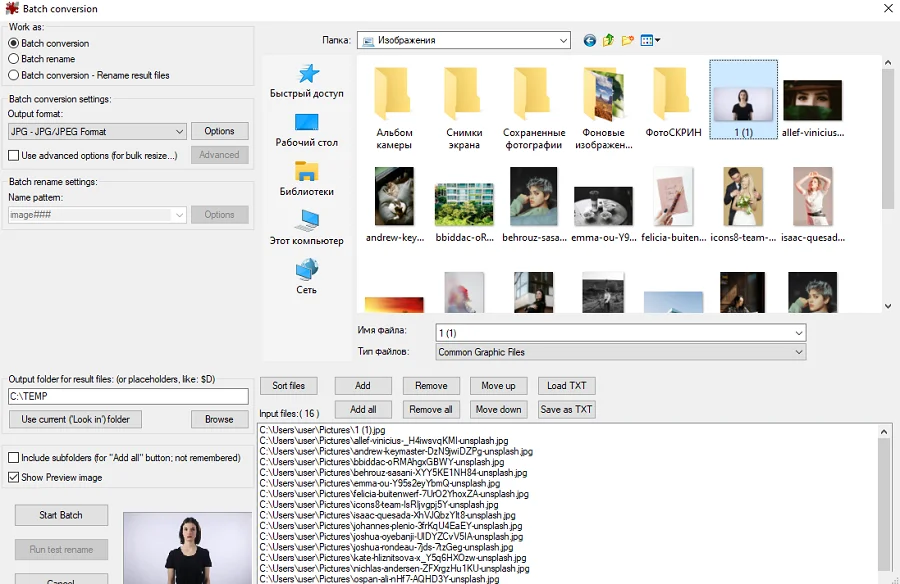Enable Use advanced options checkbox
The width and height of the screenshot is (900, 584).
[x=14, y=155]
